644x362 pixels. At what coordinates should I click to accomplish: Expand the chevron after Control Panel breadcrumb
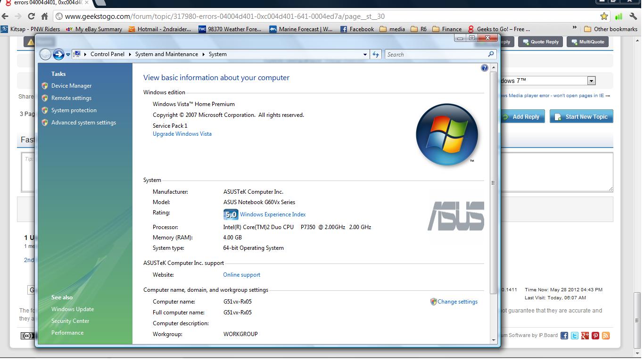[x=130, y=54]
